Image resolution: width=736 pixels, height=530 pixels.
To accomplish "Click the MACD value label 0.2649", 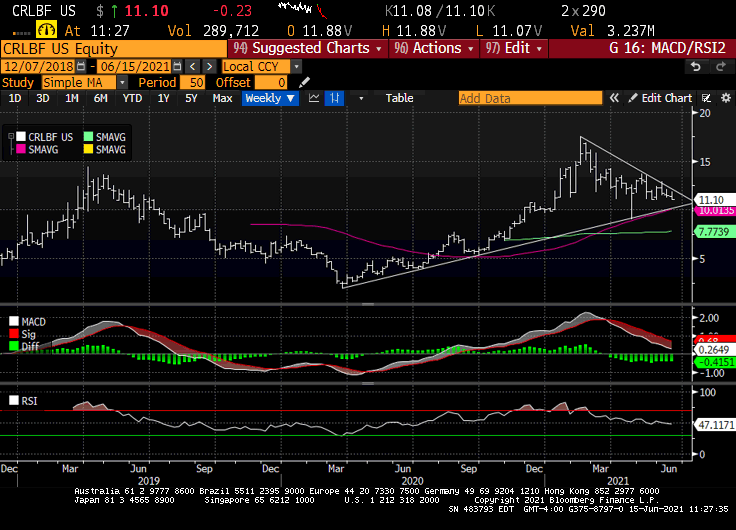I will click(x=714, y=350).
